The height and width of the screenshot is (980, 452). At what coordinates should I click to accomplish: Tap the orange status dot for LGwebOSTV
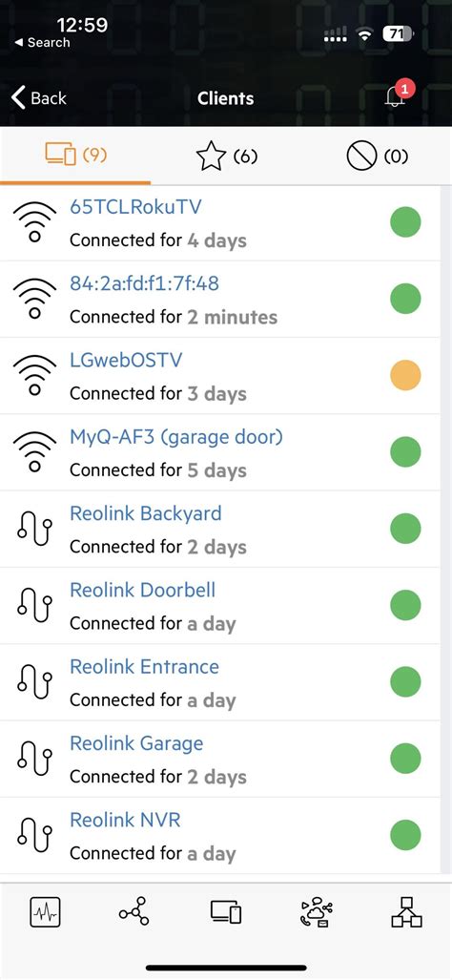point(406,376)
